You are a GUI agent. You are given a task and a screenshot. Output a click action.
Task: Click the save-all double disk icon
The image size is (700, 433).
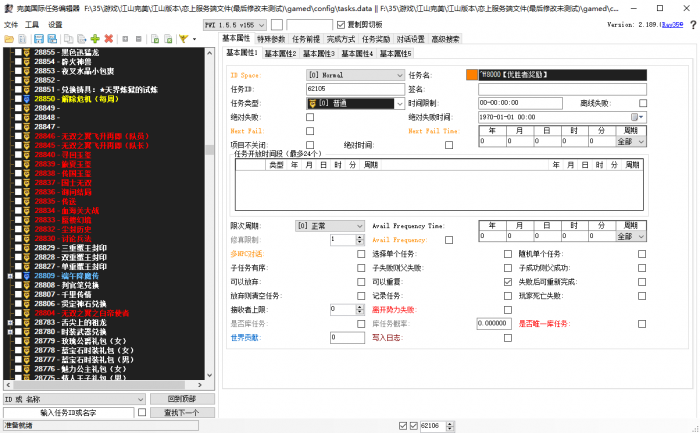[52, 38]
